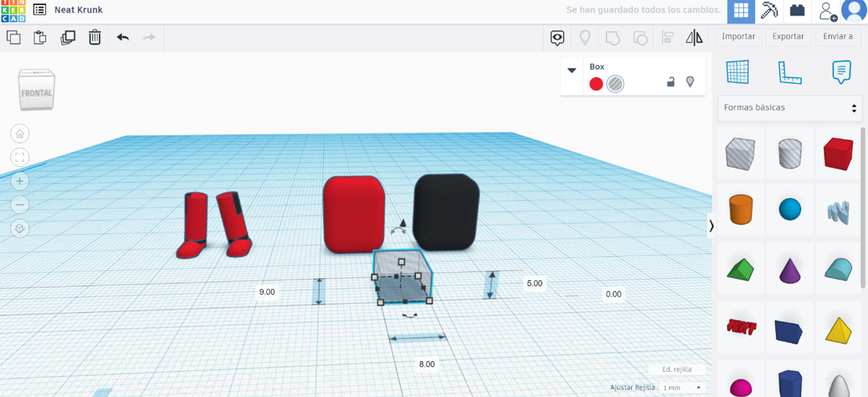Screen dimensions: 868x397
Task: Expand the Box shape options arrow
Action: [x=571, y=70]
